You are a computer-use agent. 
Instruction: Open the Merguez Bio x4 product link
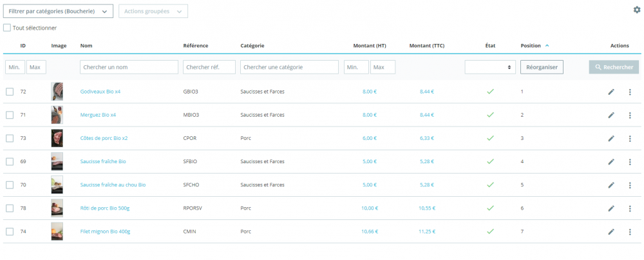[98, 115]
